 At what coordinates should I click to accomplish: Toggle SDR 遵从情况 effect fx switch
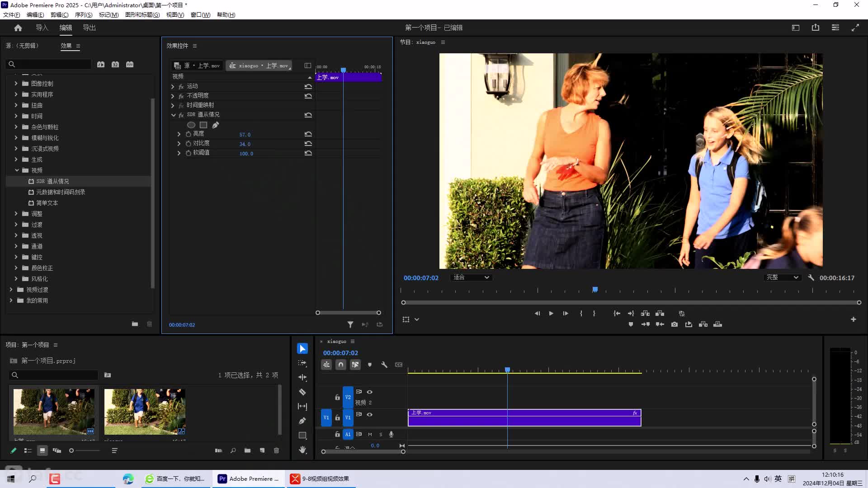[x=181, y=115]
